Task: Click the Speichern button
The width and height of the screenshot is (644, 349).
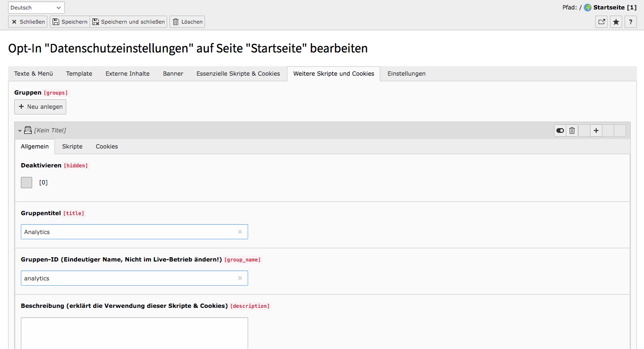Action: click(x=70, y=22)
